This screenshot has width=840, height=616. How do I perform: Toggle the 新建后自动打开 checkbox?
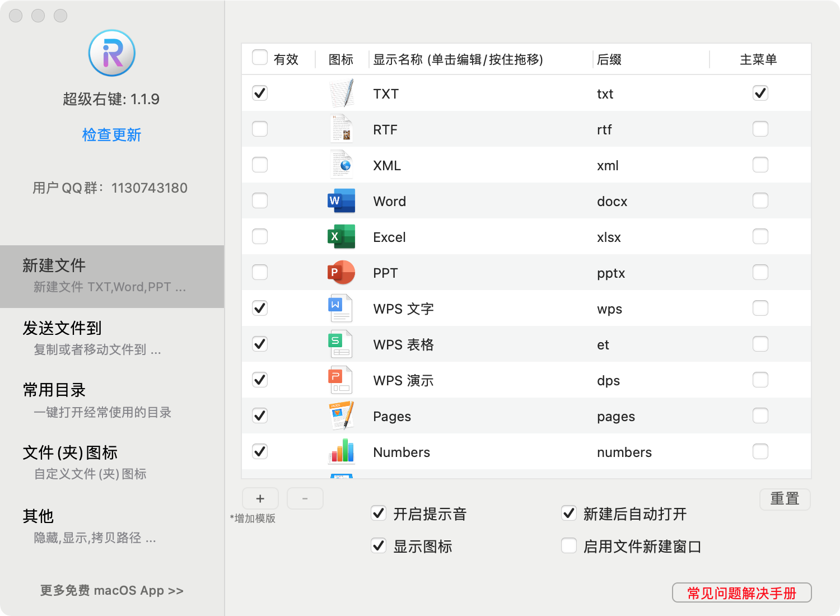tap(569, 513)
